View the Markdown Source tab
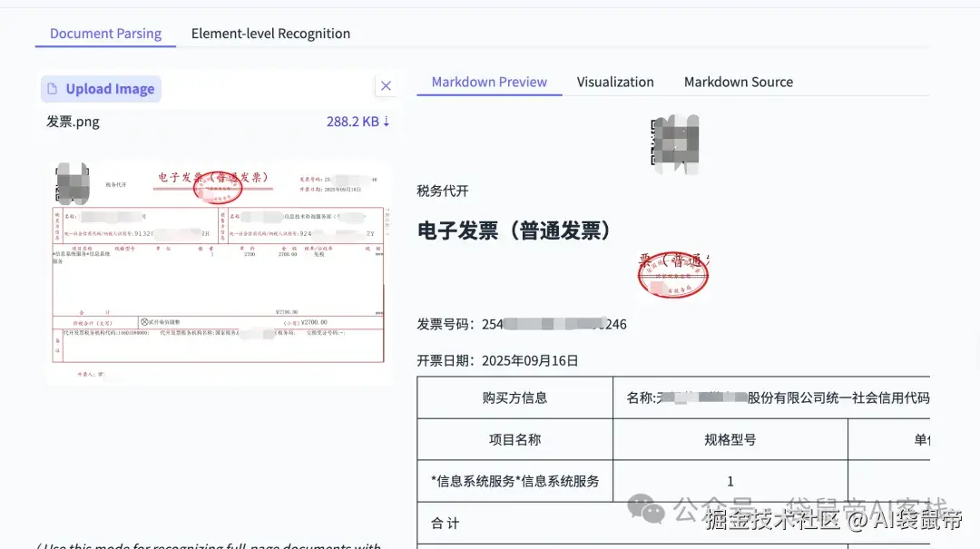980x549 pixels. pyautogui.click(x=738, y=82)
